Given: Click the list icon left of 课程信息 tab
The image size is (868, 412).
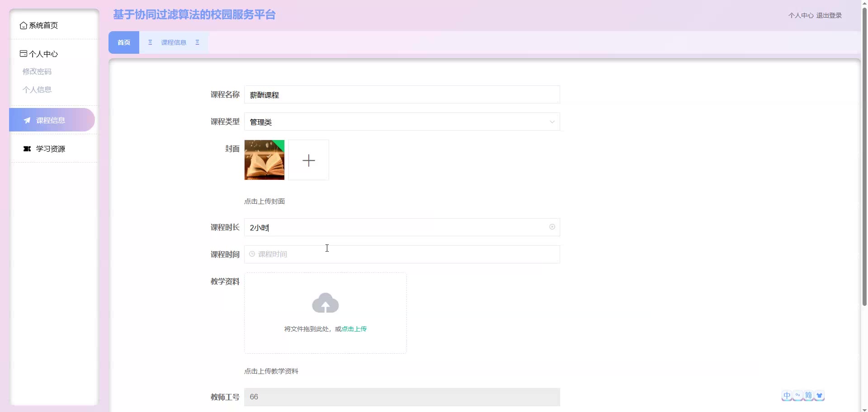Looking at the screenshot, I should 150,42.
